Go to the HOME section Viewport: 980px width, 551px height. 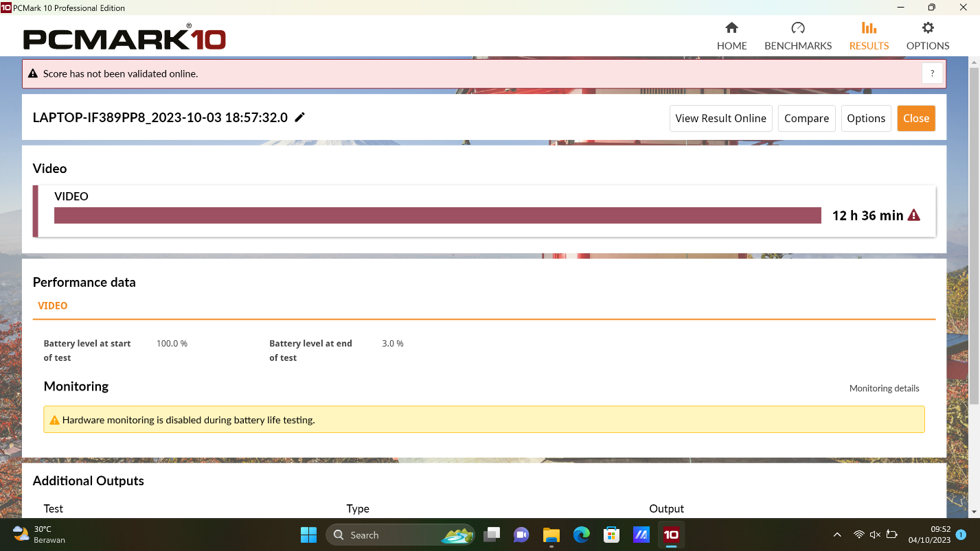(731, 36)
